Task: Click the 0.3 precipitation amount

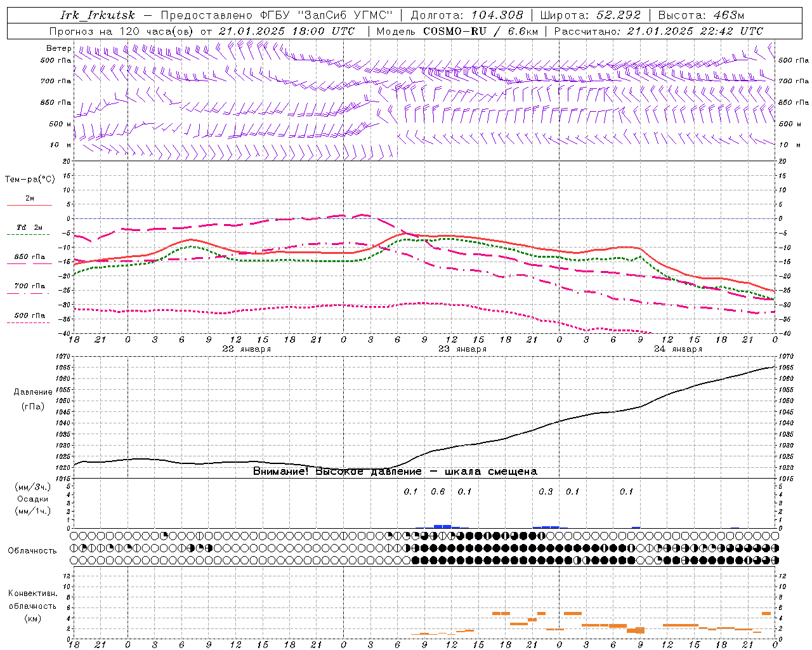Action: coord(546,491)
